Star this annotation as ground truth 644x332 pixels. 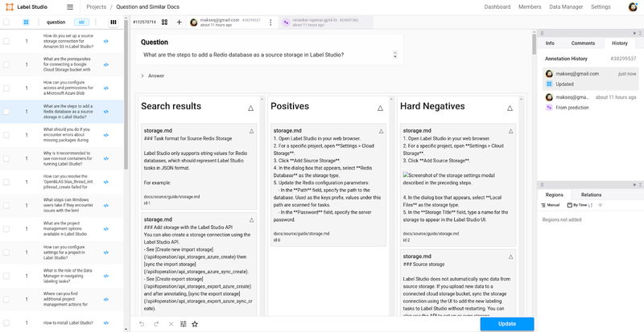[195, 324]
